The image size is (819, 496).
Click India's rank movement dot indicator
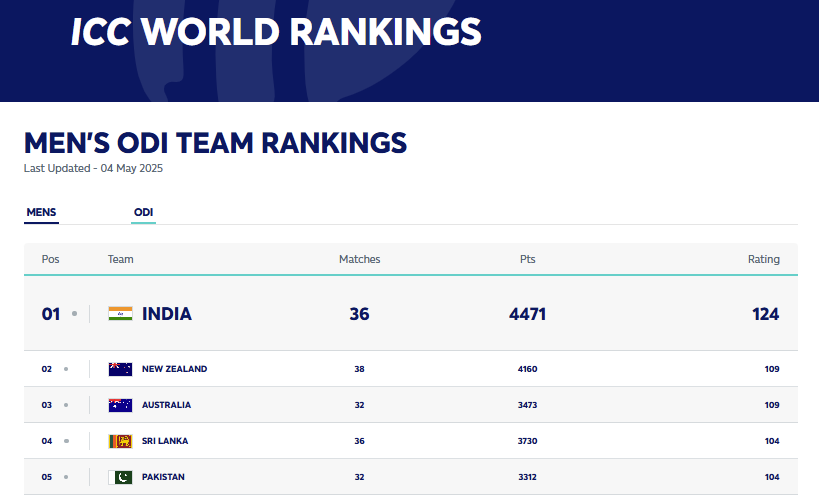[x=74, y=314]
